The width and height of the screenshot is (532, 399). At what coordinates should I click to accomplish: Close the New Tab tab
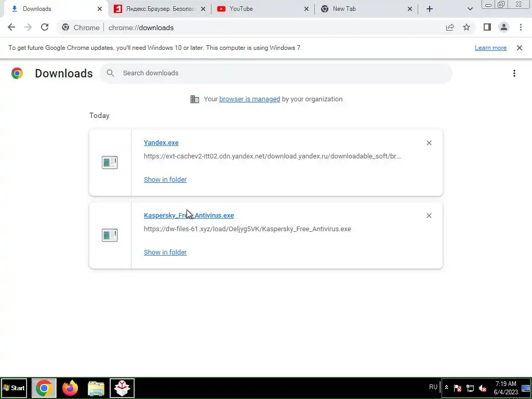pyautogui.click(x=410, y=9)
